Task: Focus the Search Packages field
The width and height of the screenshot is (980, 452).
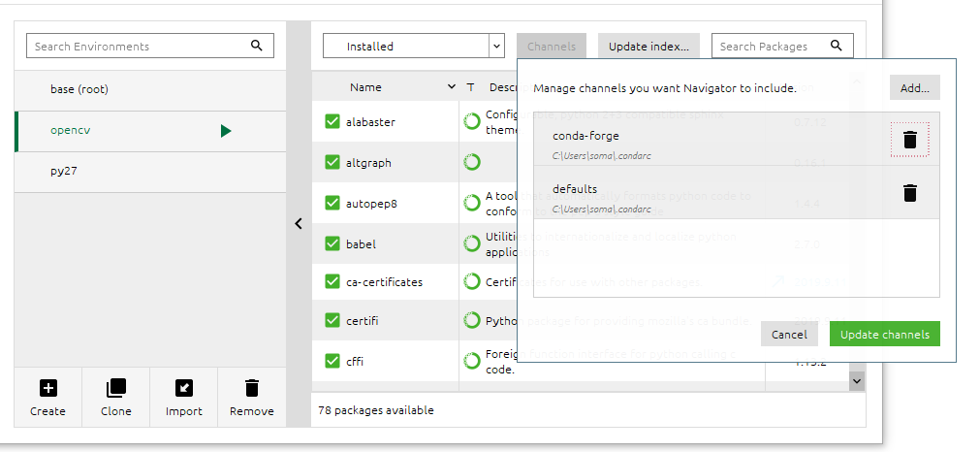Action: [773, 46]
